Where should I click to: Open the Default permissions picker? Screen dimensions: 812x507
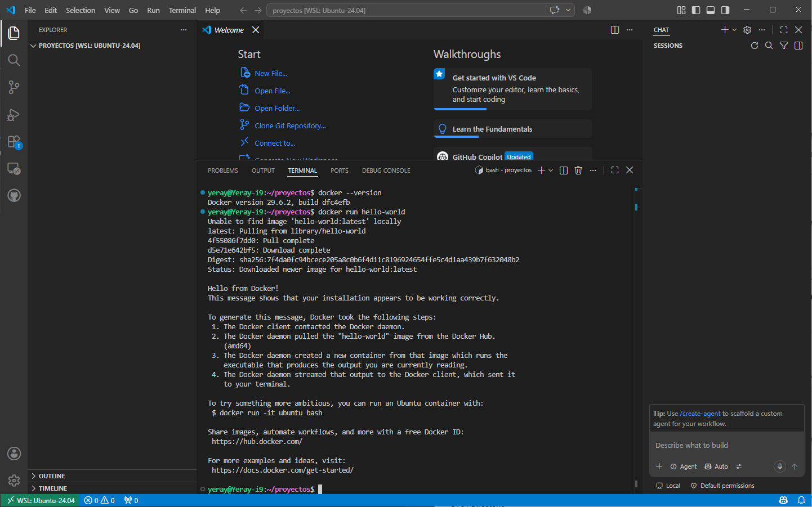tap(722, 486)
